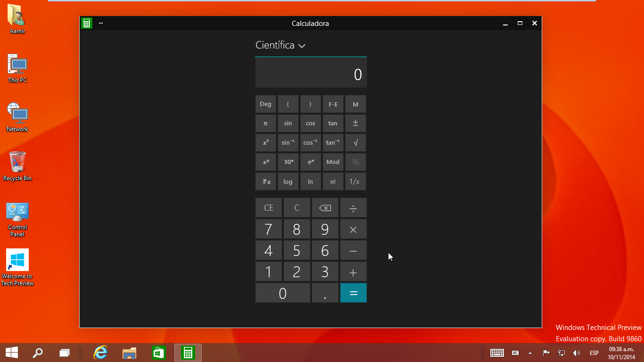Open the M memory menu
644x362 pixels.
coord(355,104)
